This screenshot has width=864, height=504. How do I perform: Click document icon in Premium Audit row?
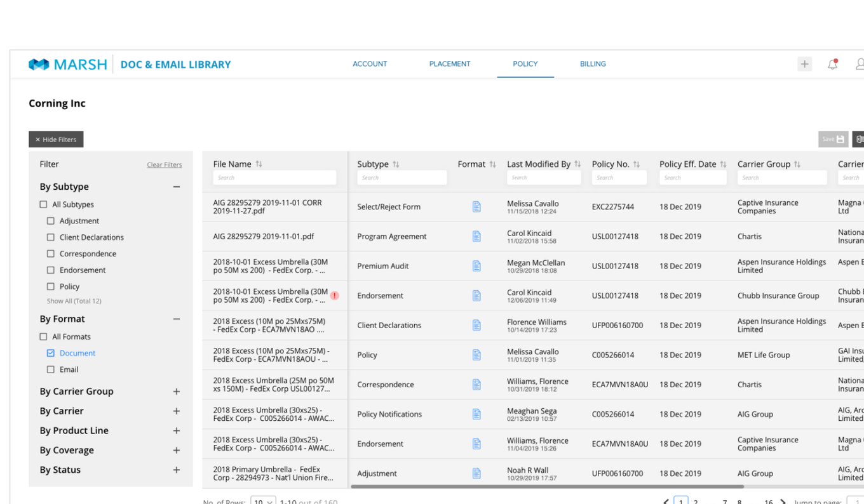coord(476,266)
